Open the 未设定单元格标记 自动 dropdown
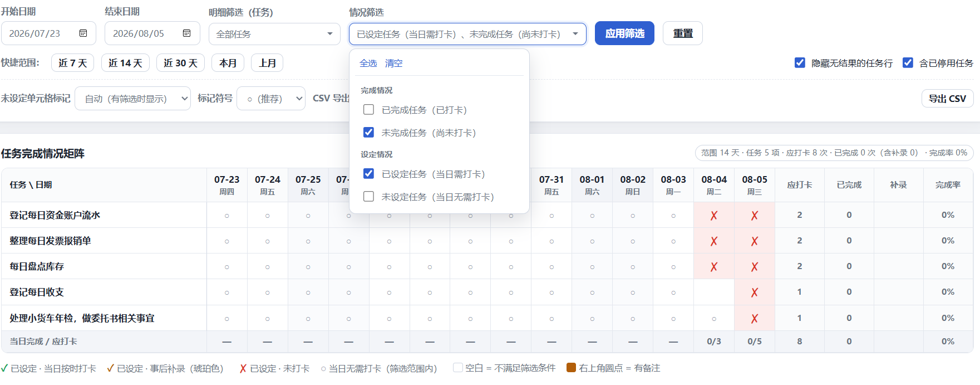This screenshot has width=980, height=385. pos(132,99)
